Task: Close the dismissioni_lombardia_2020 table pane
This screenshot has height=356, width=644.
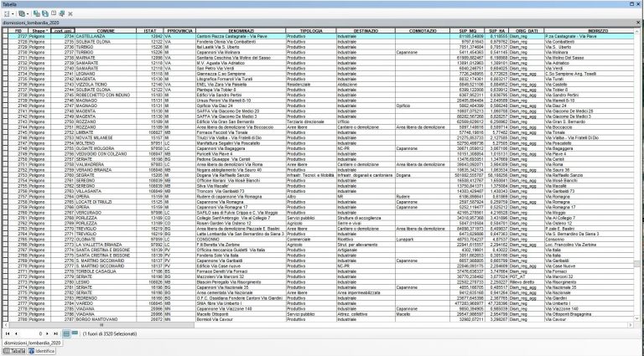Action: [638, 23]
